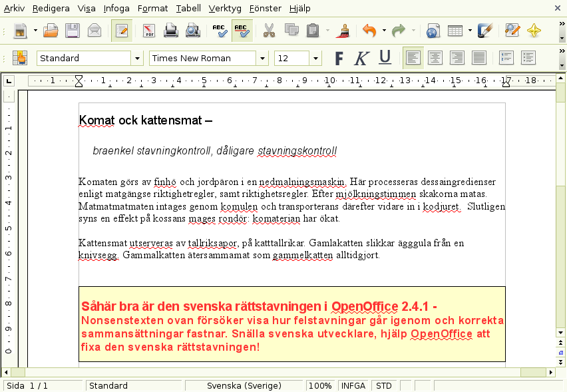Toggle the bulleted list
Viewport: 567px width, 392px height.
[x=528, y=58]
